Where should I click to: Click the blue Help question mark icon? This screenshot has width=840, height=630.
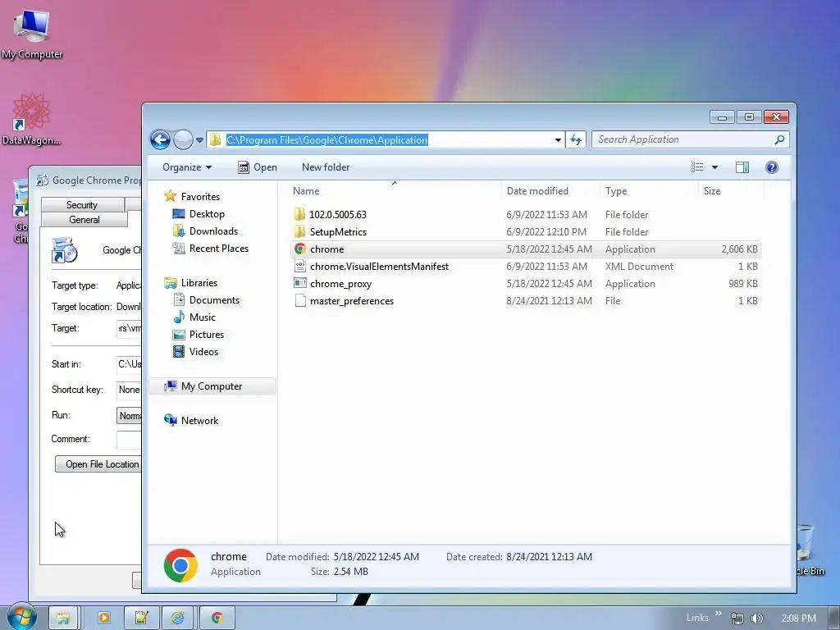[771, 167]
